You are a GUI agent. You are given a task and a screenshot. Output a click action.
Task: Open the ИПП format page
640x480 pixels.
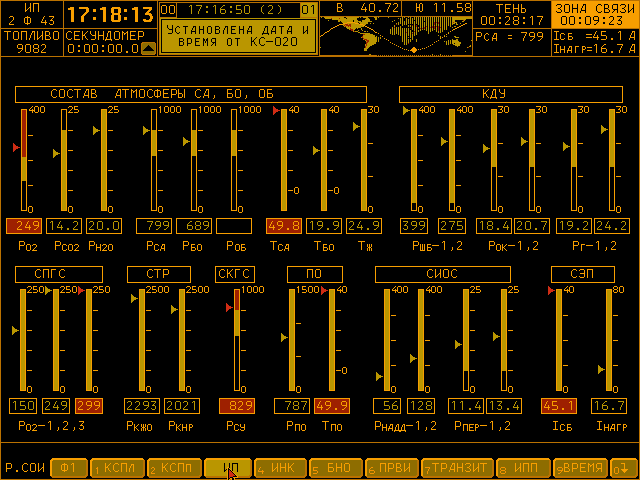tap(522, 467)
